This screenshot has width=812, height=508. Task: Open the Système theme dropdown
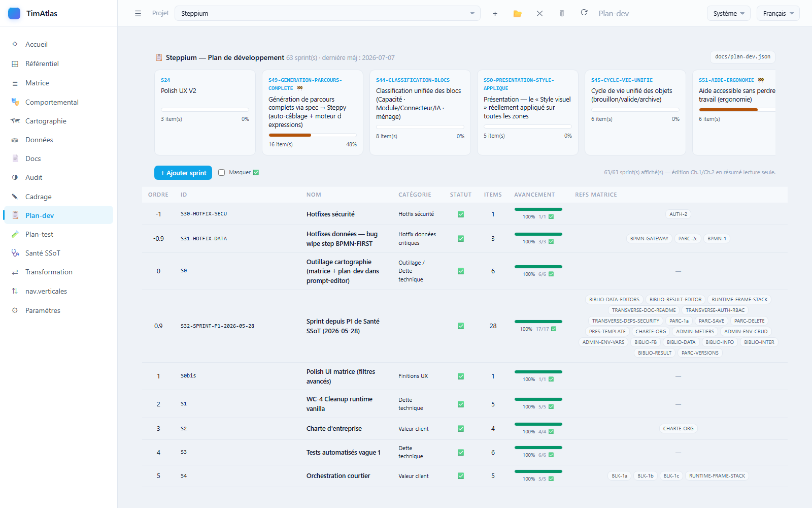(x=729, y=14)
